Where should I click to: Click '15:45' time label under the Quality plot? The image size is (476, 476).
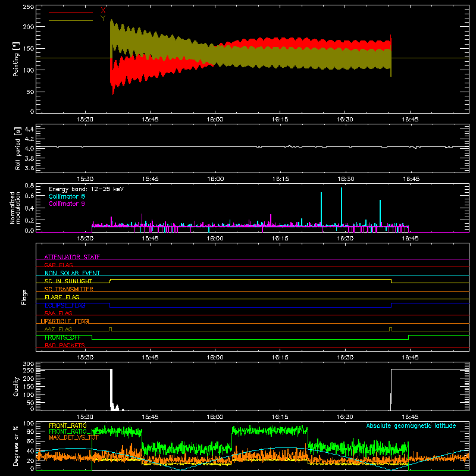[x=150, y=417]
